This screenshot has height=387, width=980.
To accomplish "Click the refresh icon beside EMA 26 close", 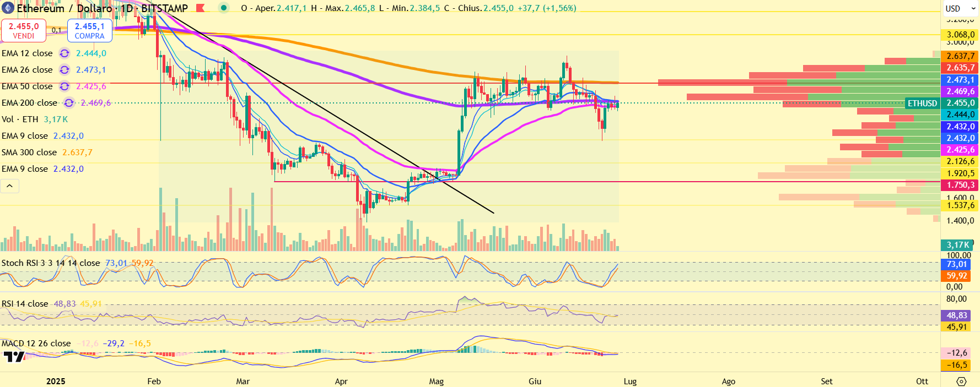I will (64, 70).
